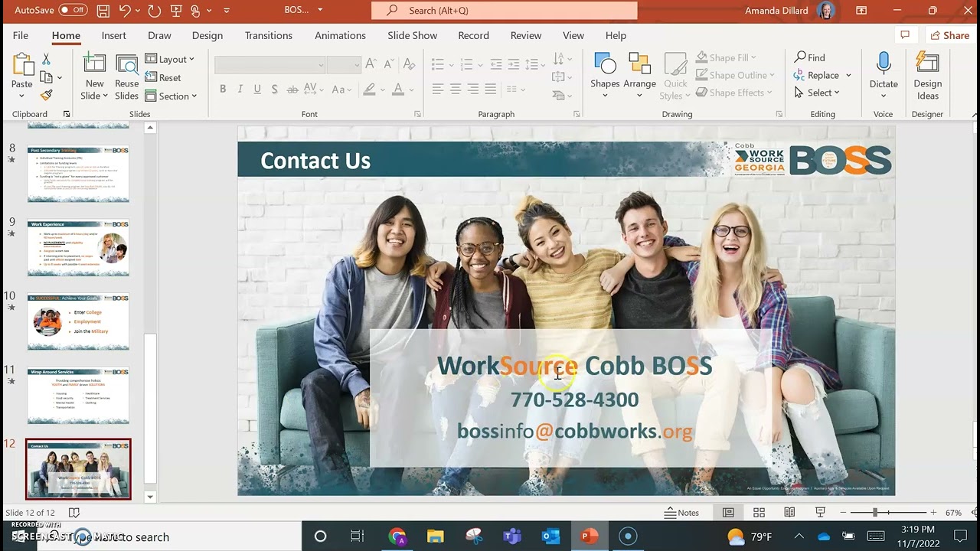Screen dimensions: 980x551
Task: Increase font size button
Action: coord(371,64)
